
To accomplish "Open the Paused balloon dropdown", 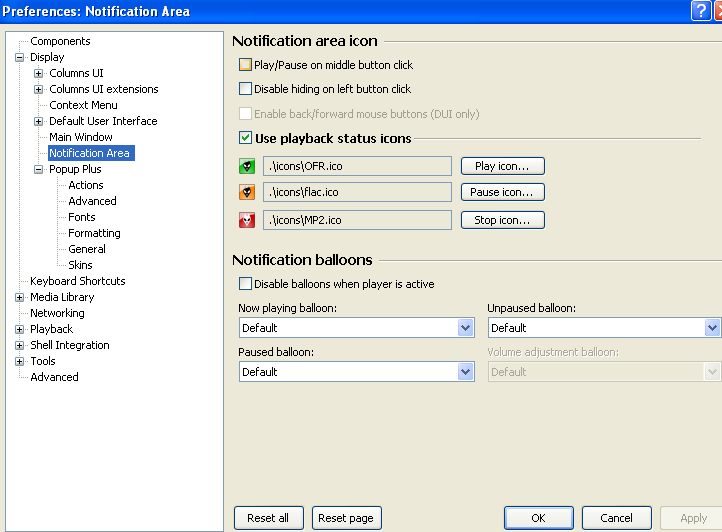I will click(x=465, y=372).
